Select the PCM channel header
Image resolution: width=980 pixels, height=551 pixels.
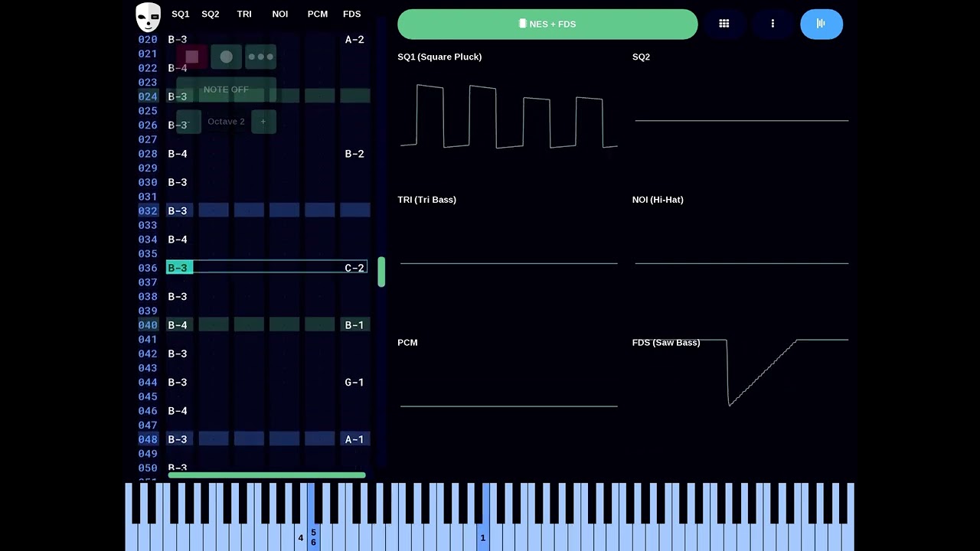(318, 14)
